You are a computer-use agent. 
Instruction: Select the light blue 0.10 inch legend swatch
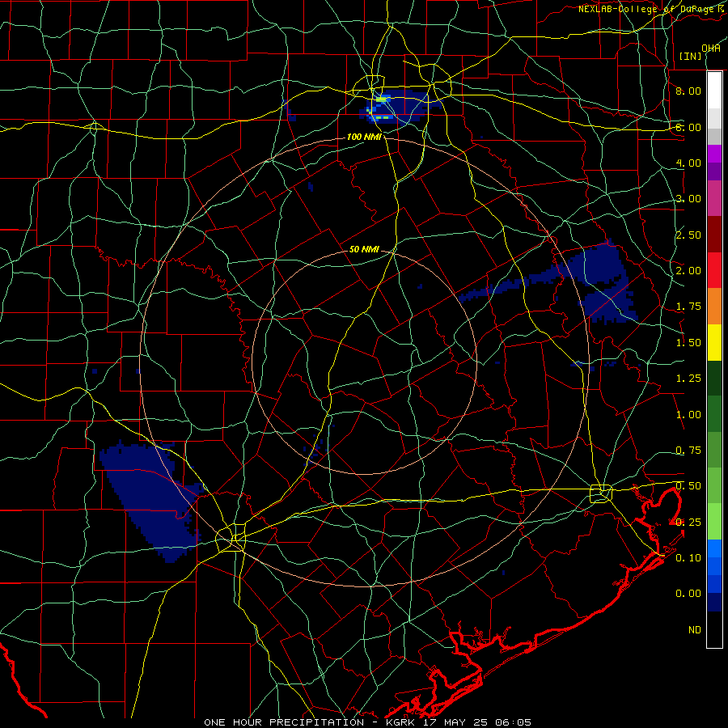714,548
